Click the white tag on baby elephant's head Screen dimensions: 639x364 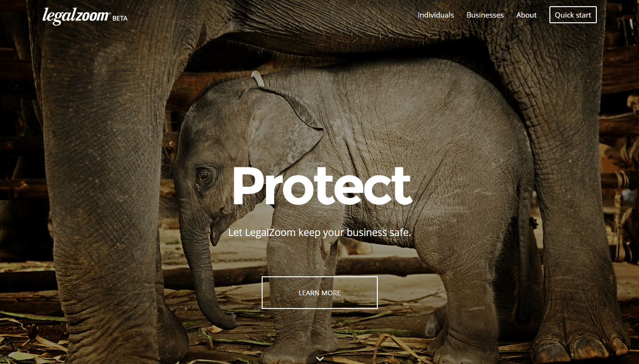[x=258, y=78]
